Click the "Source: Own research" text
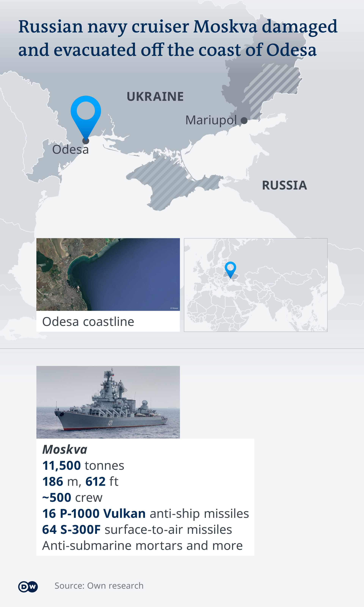The image size is (364, 607). 99,586
